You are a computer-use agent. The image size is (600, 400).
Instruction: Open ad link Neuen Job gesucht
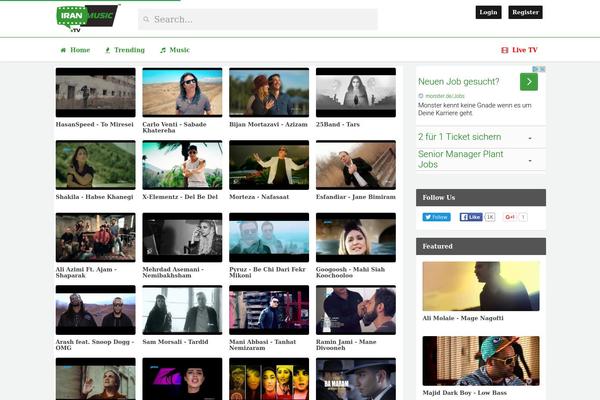(x=458, y=82)
